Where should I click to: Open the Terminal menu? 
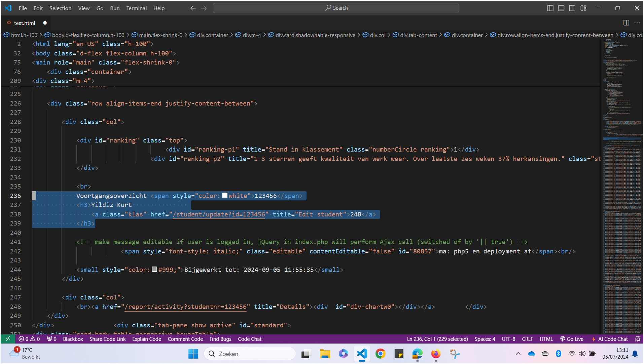pos(136,8)
